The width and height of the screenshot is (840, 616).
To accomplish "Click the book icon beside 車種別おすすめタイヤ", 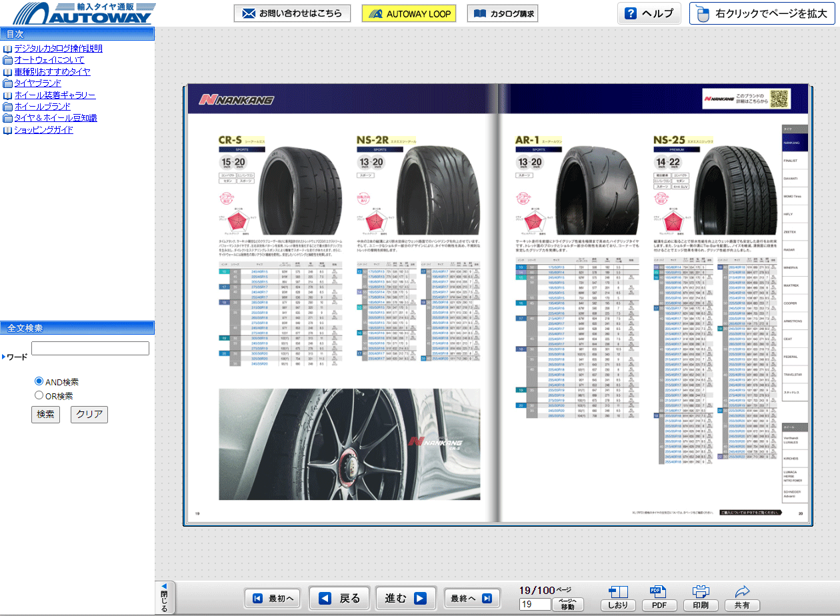I will (7, 72).
